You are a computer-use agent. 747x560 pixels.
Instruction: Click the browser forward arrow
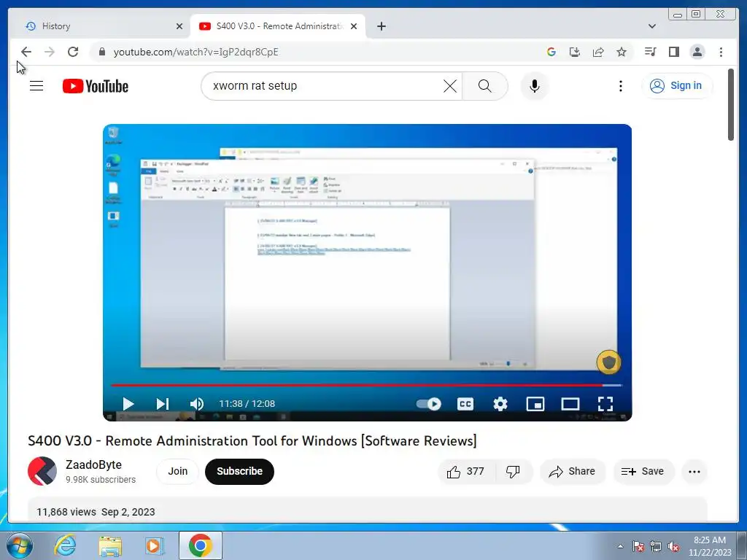point(50,52)
